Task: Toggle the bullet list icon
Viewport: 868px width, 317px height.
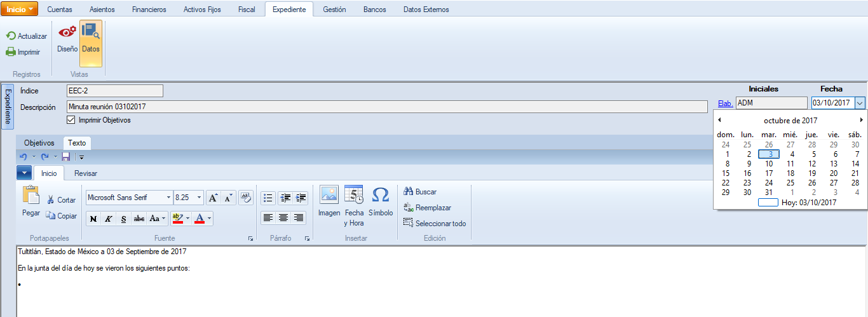Action: pyautogui.click(x=268, y=198)
